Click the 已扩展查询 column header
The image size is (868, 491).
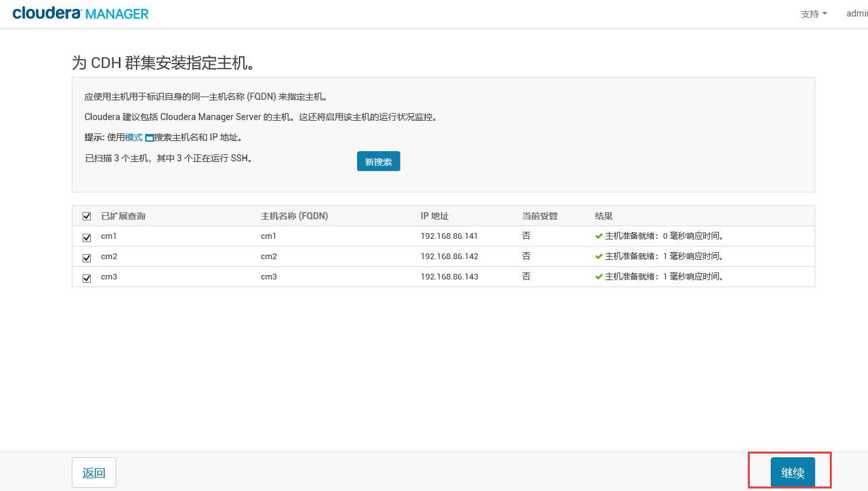click(123, 216)
